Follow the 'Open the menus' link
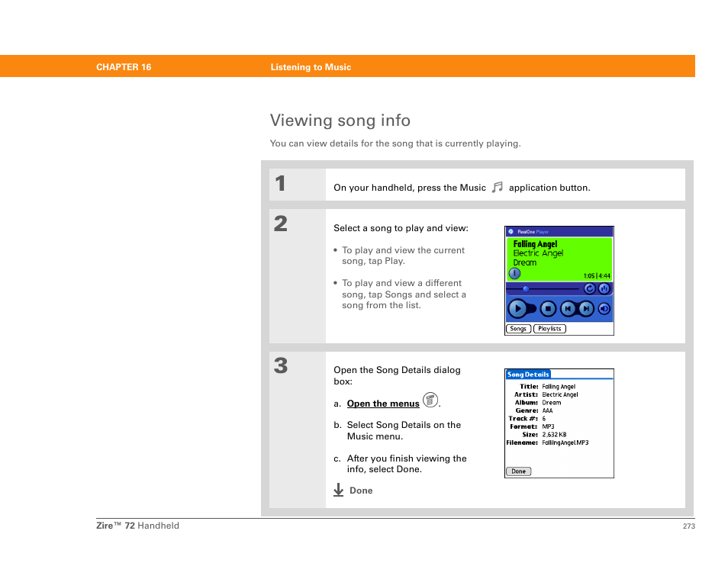The width and height of the screenshot is (728, 563). tap(383, 404)
